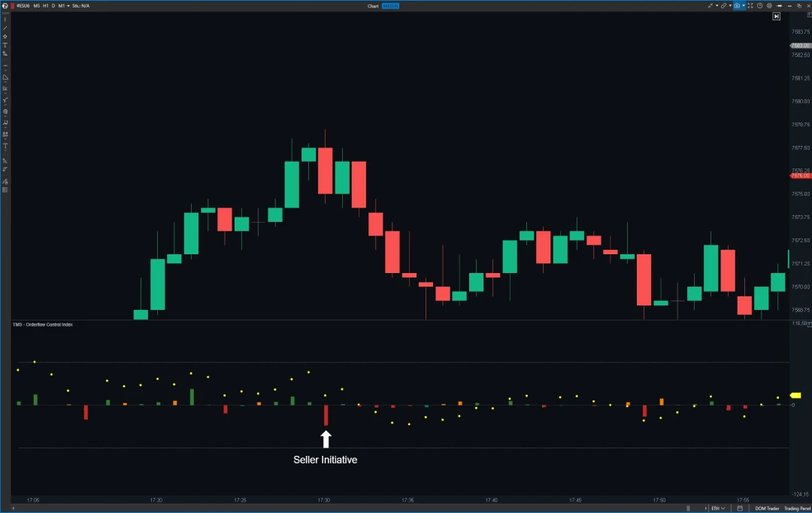Open the ETH session dropdown

pyautogui.click(x=718, y=508)
